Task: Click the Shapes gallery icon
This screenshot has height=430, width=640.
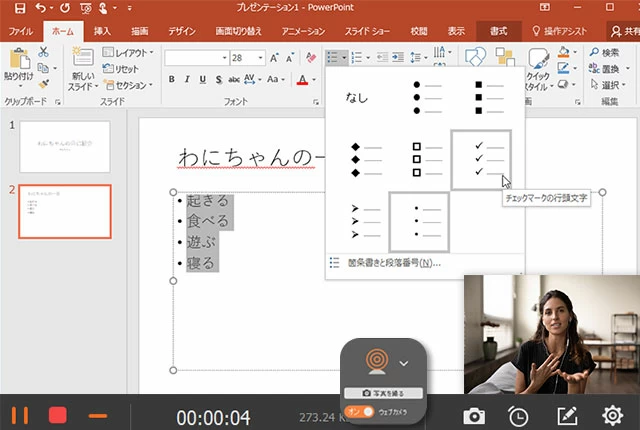Action: [476, 56]
